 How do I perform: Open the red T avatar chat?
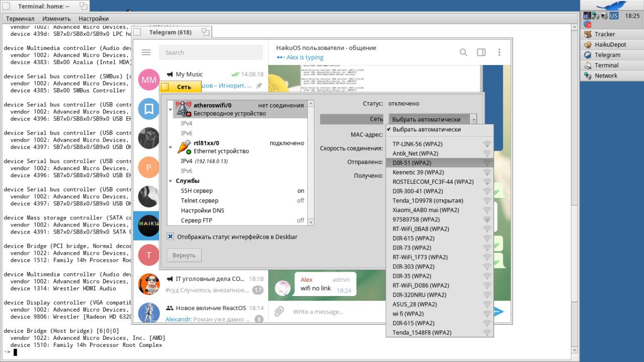coord(148,255)
